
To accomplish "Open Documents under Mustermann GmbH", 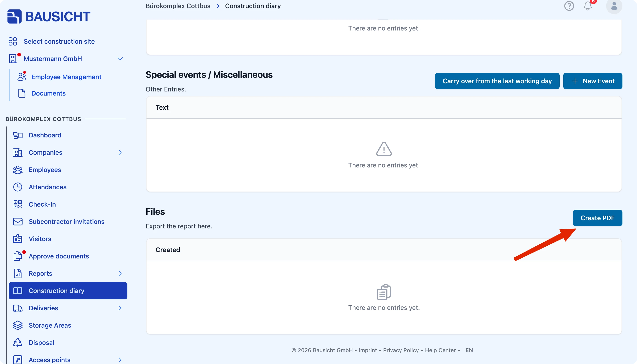I will [x=48, y=93].
